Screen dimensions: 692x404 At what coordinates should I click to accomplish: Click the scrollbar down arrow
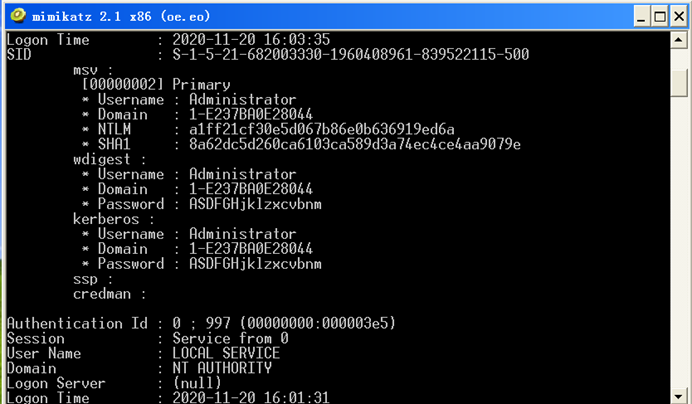(679, 396)
